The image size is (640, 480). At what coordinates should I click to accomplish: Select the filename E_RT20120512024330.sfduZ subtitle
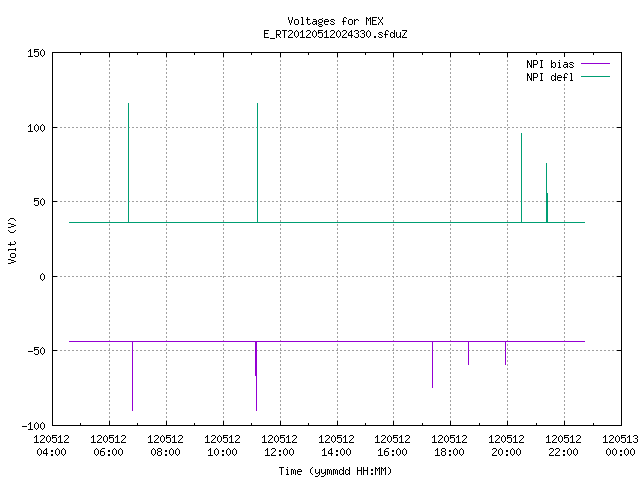335,34
